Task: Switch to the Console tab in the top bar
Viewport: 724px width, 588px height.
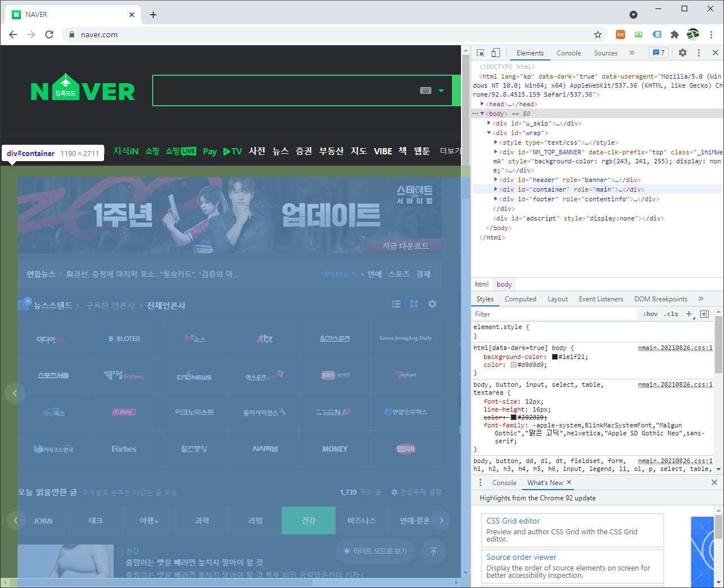Action: [568, 53]
